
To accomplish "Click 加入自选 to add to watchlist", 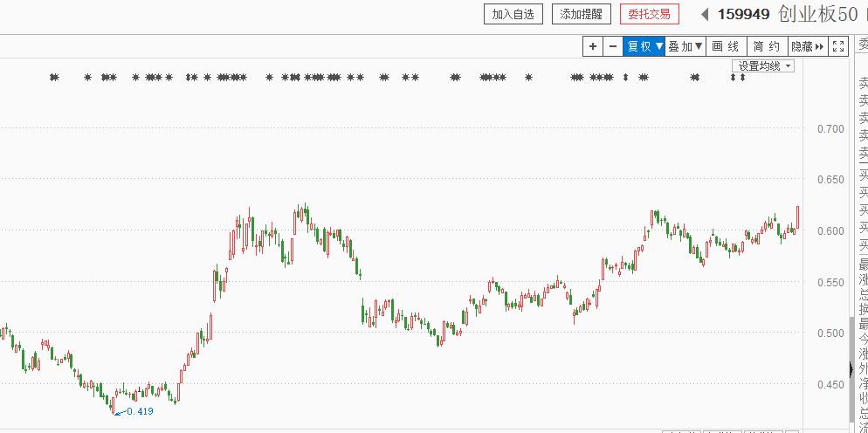I will [513, 14].
